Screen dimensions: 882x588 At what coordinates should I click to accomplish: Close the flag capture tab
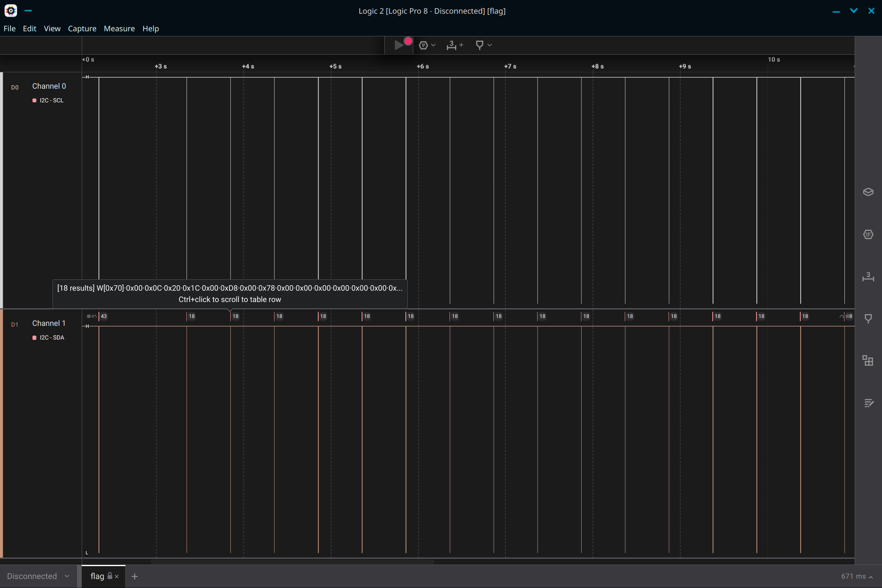[x=117, y=576]
